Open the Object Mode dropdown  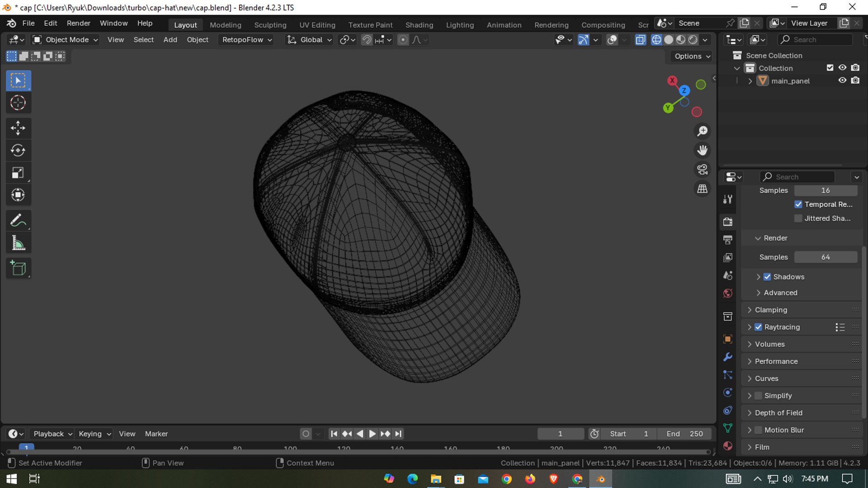point(66,40)
